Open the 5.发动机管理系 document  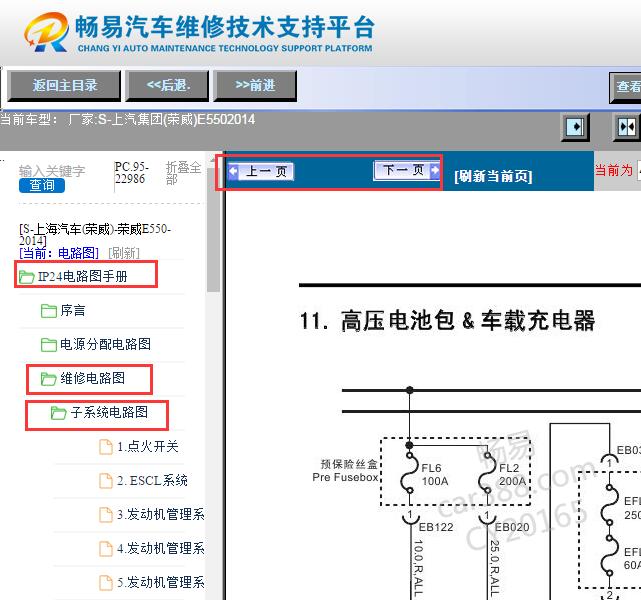coord(161,582)
